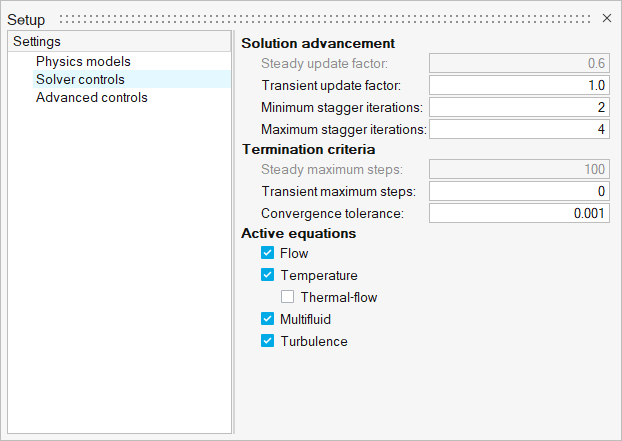
Task: Click the Transient update factor field
Action: tap(519, 85)
